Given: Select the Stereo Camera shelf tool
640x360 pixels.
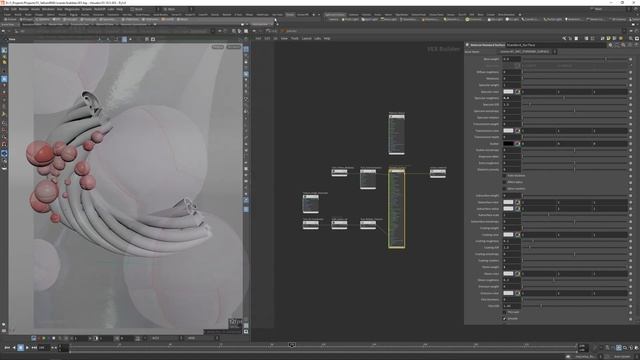Looking at the screenshot, I should [595, 19].
